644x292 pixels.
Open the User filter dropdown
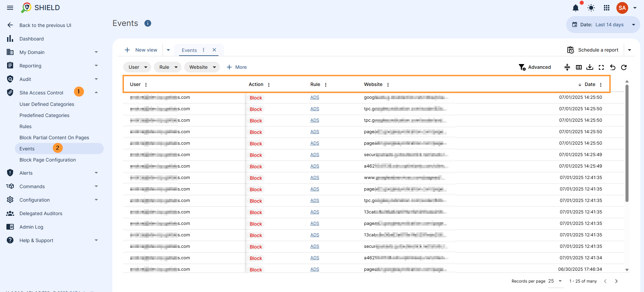click(x=137, y=67)
